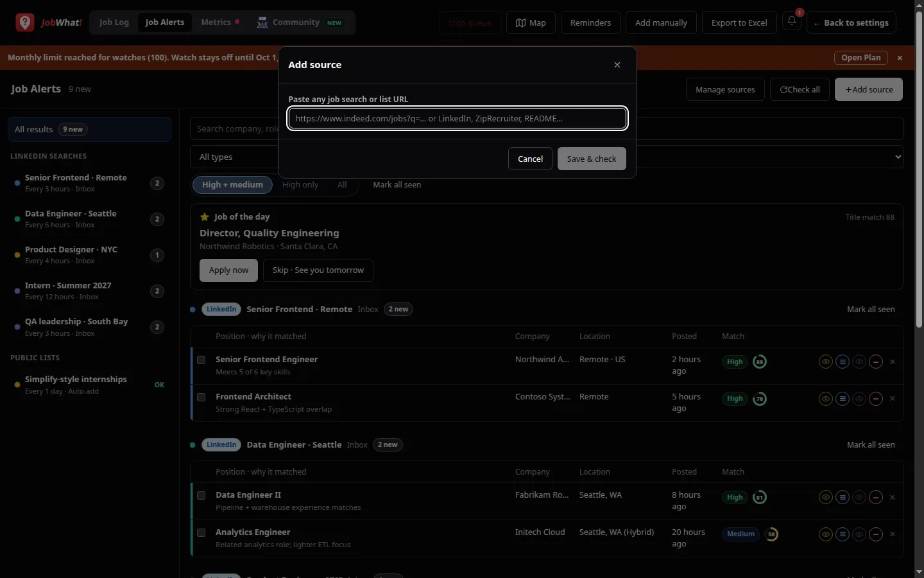Switch to the Job Alerts tab

click(x=165, y=22)
